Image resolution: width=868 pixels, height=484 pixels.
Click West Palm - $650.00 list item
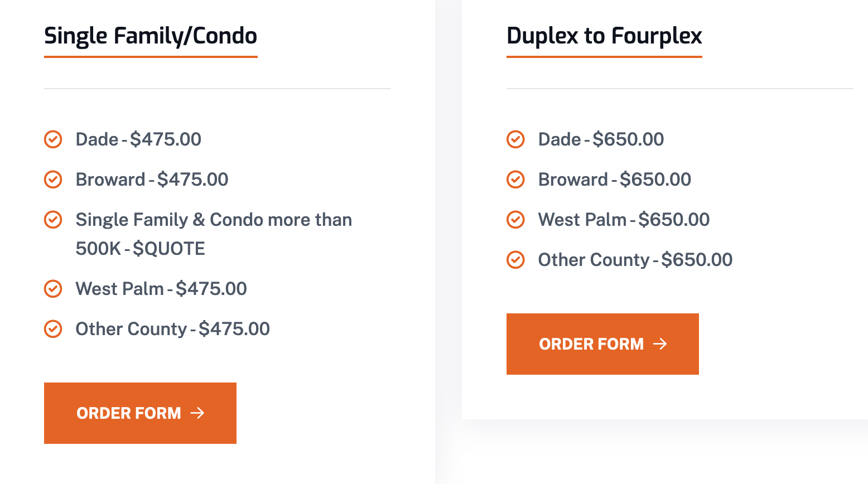pos(624,220)
